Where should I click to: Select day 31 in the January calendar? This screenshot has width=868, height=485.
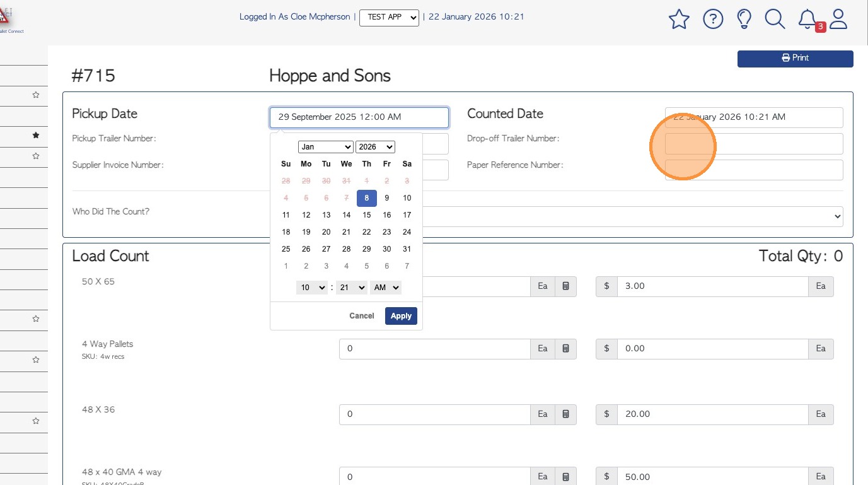407,249
